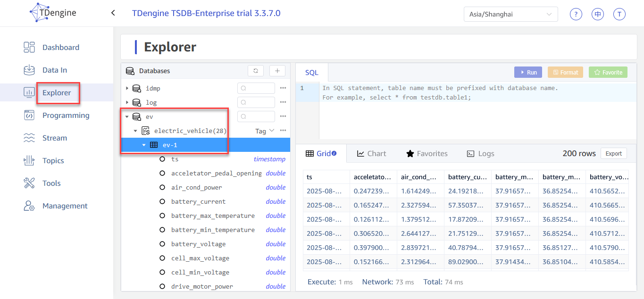644x299 pixels.
Task: Switch to the Chart tab
Action: click(371, 153)
